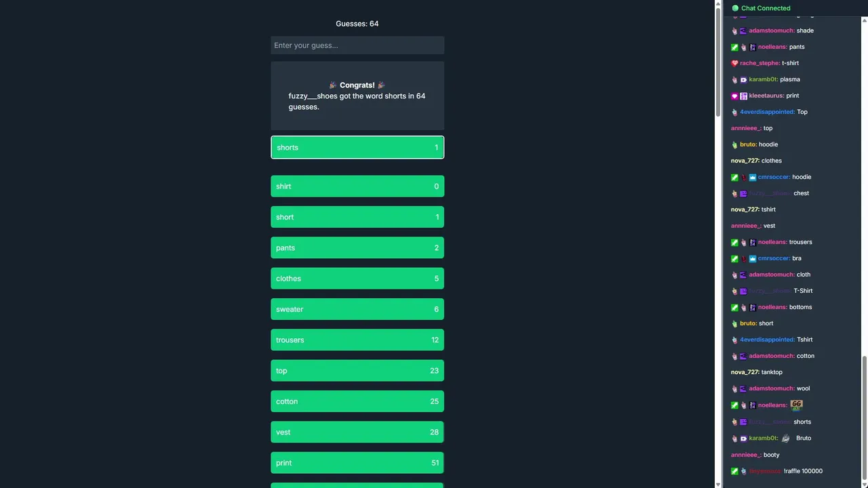Select the cotton guess bar ranked 25
868x488 pixels.
tap(357, 401)
